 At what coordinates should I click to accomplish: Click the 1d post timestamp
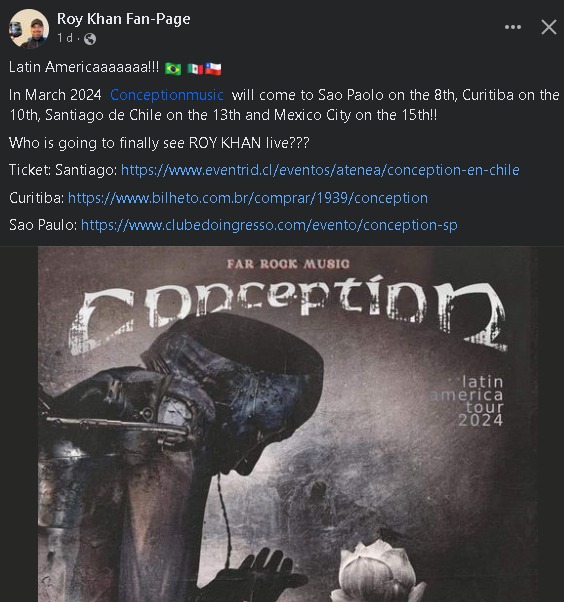tap(65, 38)
